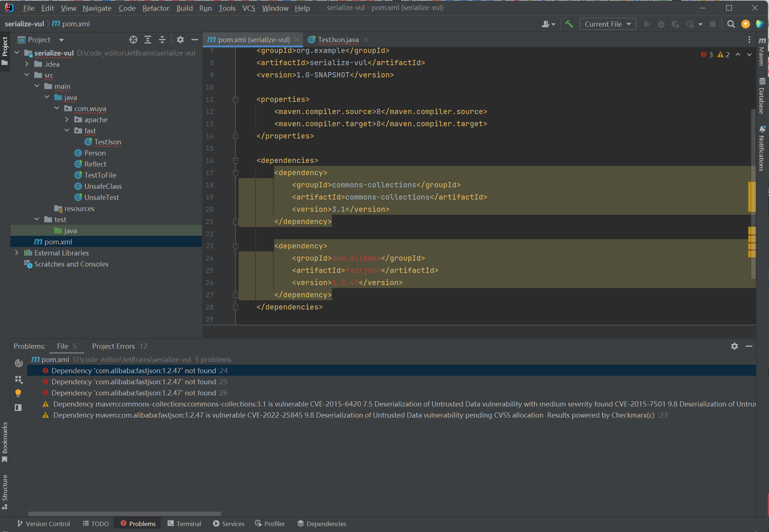769x532 pixels.
Task: Open Search Everywhere magnifier icon
Action: pos(731,24)
